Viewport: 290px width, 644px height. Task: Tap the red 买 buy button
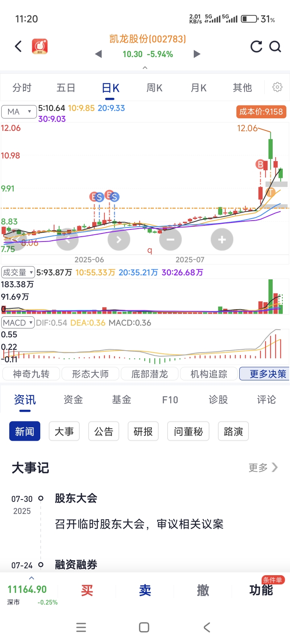tap(87, 590)
